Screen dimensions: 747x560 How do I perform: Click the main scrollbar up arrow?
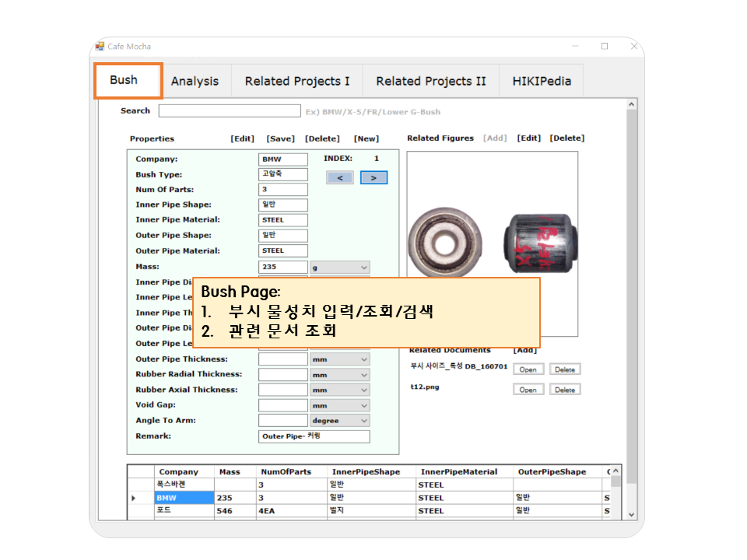(x=632, y=103)
